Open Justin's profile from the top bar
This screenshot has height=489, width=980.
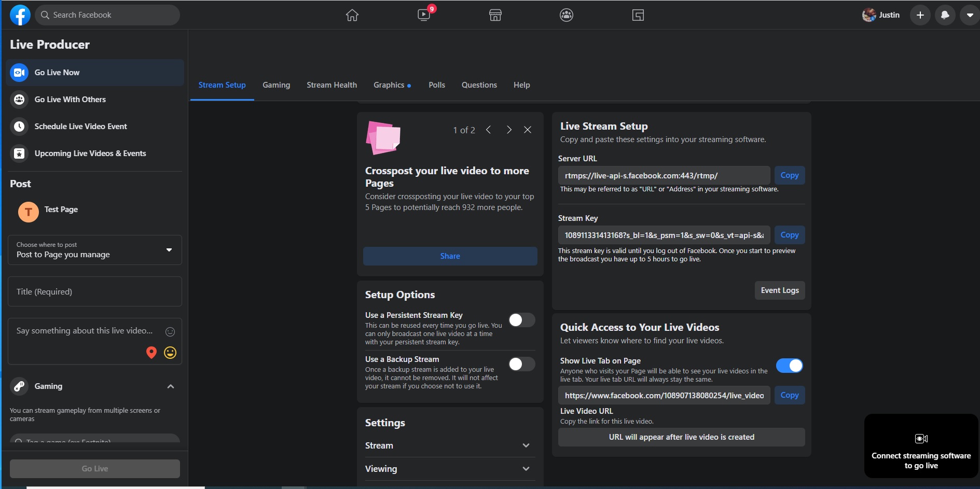point(881,15)
